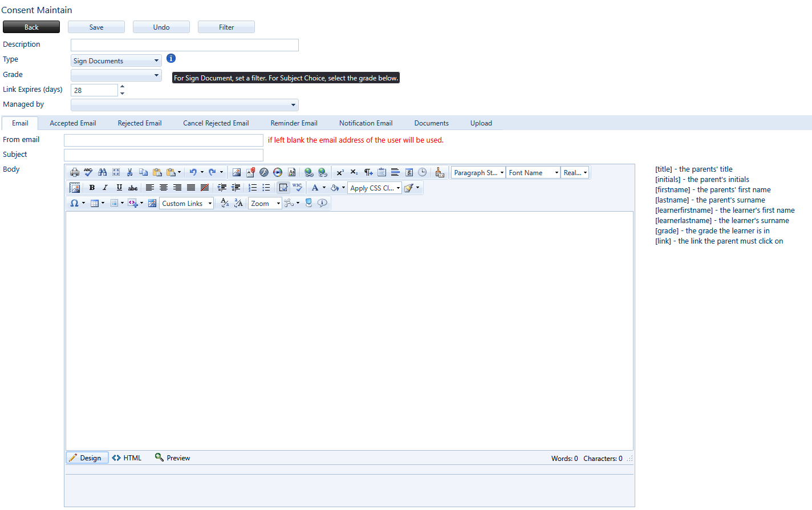Click the Format Stripper brush icon
The image size is (812, 510).
[408, 188]
